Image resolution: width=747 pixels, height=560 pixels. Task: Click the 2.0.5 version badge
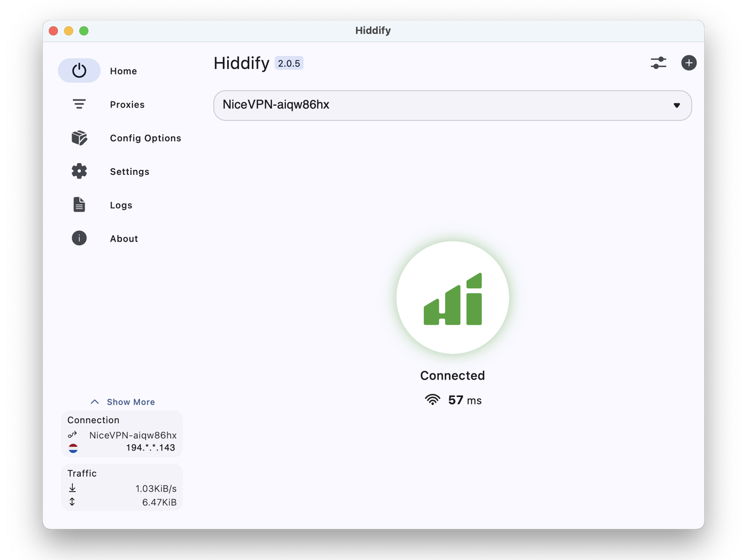(x=289, y=63)
